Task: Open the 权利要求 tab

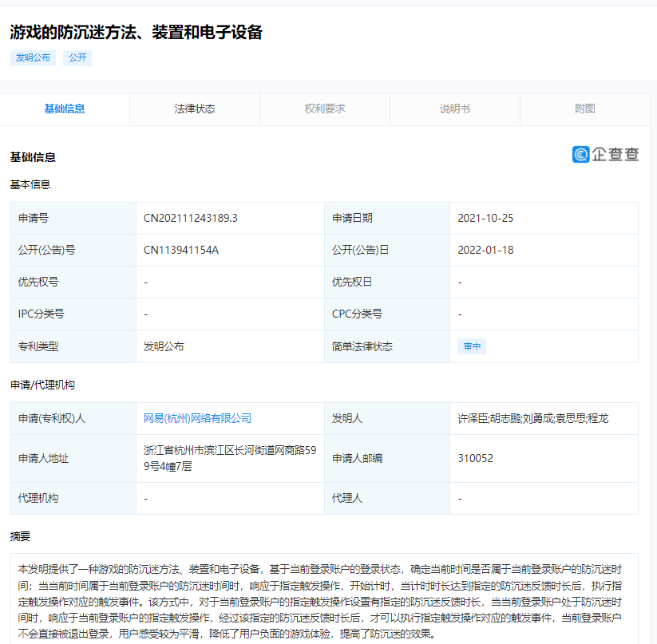Action: coord(324,109)
